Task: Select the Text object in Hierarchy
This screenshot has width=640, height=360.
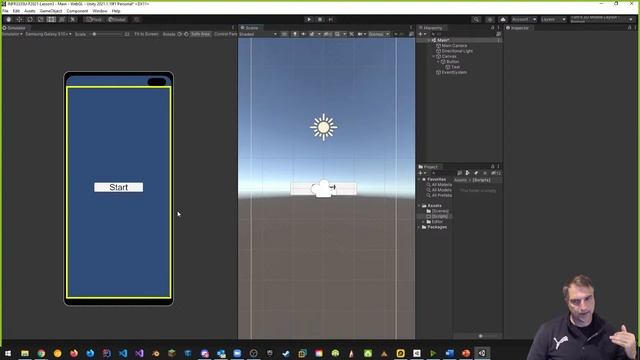Action: click(x=455, y=67)
